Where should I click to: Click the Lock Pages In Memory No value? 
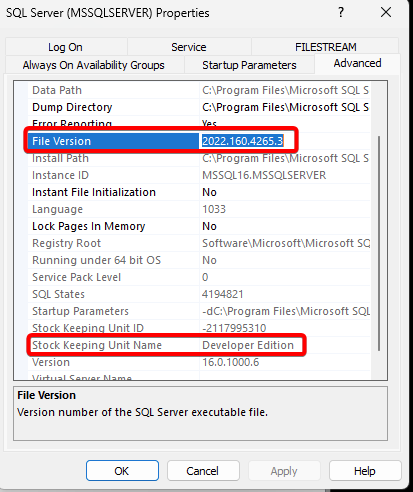coord(209,226)
